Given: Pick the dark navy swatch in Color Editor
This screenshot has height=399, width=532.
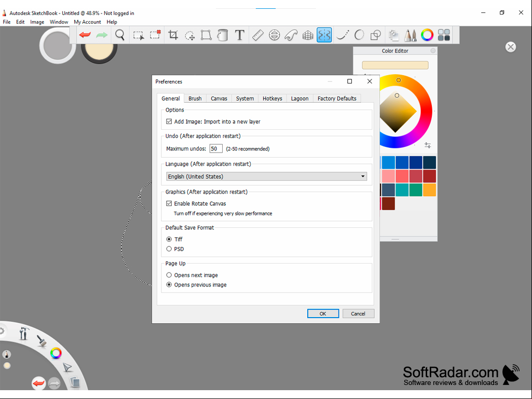Looking at the screenshot, I should [429, 162].
